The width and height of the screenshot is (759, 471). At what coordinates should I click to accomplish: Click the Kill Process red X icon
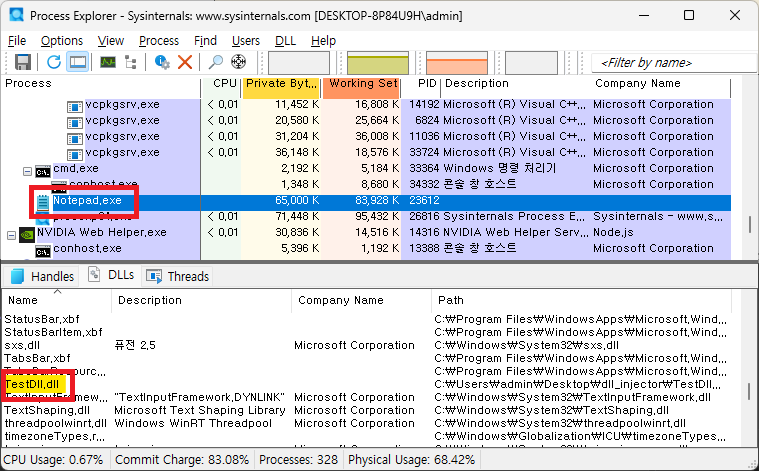coord(185,62)
